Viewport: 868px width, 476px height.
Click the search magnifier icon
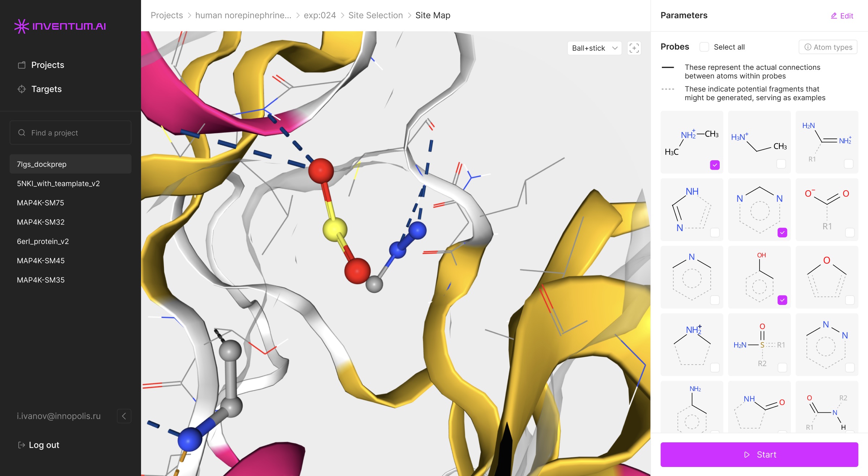(x=22, y=133)
